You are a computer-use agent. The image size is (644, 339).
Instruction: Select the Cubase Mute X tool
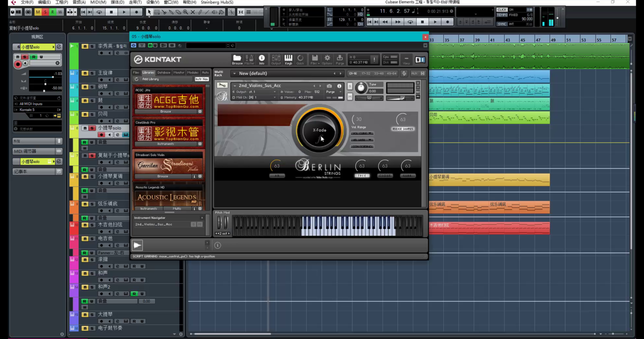[193, 12]
